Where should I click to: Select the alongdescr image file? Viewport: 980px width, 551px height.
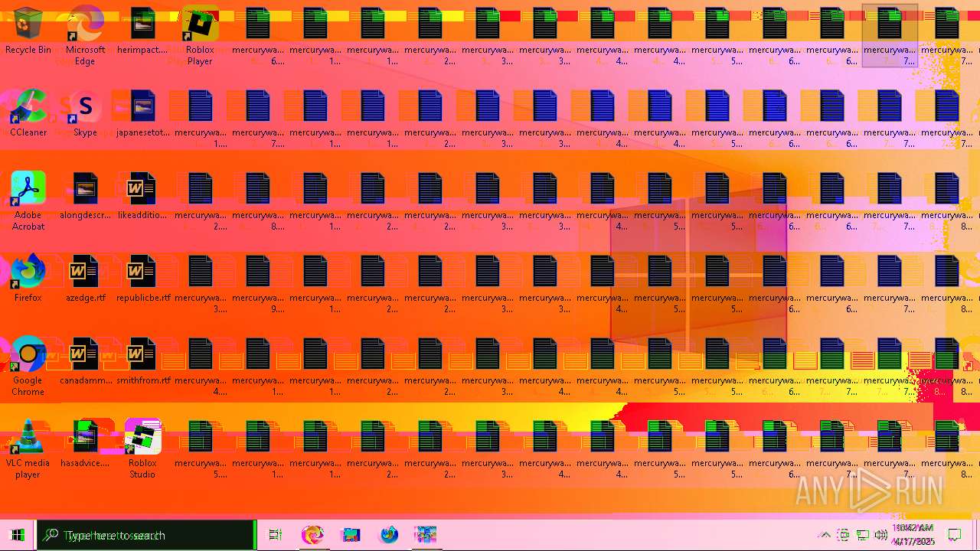(x=85, y=196)
